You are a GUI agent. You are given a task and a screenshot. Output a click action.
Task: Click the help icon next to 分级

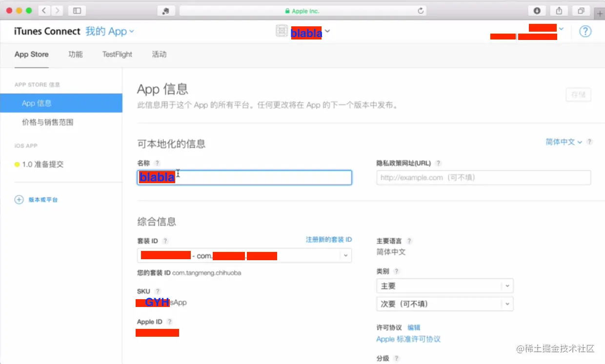(x=396, y=358)
